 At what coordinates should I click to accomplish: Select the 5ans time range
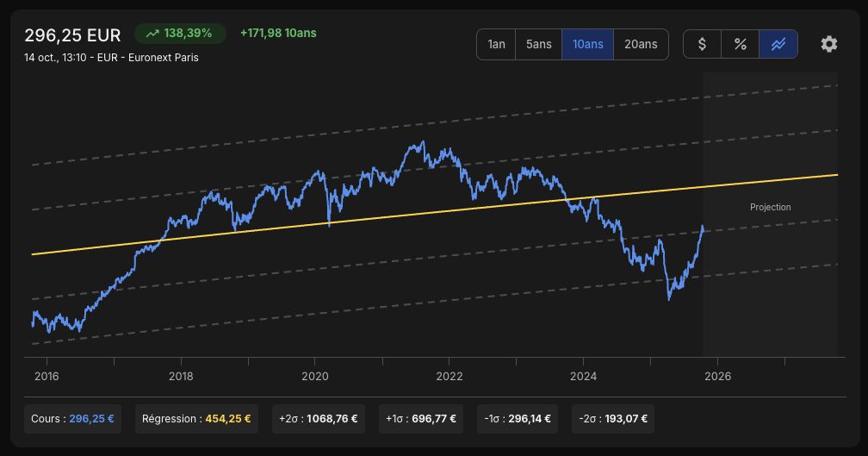(x=539, y=44)
